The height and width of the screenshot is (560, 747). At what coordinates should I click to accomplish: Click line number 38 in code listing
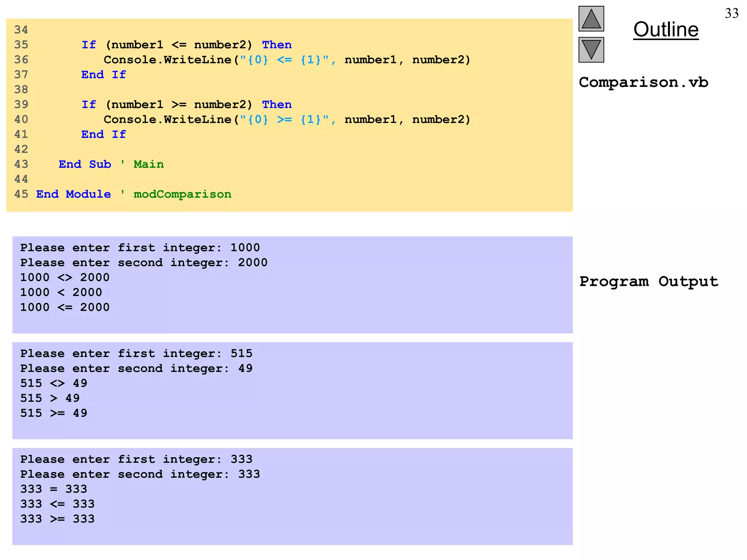click(21, 90)
